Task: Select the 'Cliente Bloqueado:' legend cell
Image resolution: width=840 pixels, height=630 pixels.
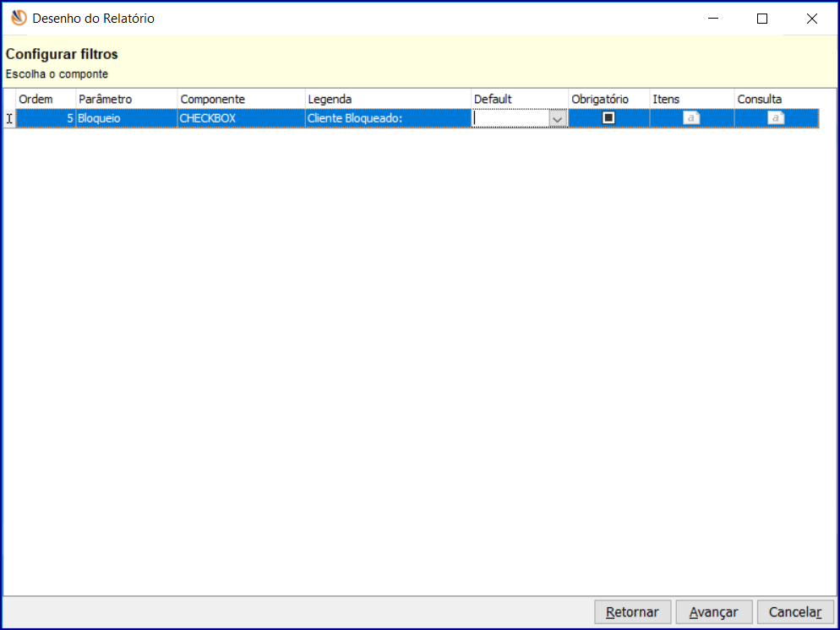Action: pos(388,118)
